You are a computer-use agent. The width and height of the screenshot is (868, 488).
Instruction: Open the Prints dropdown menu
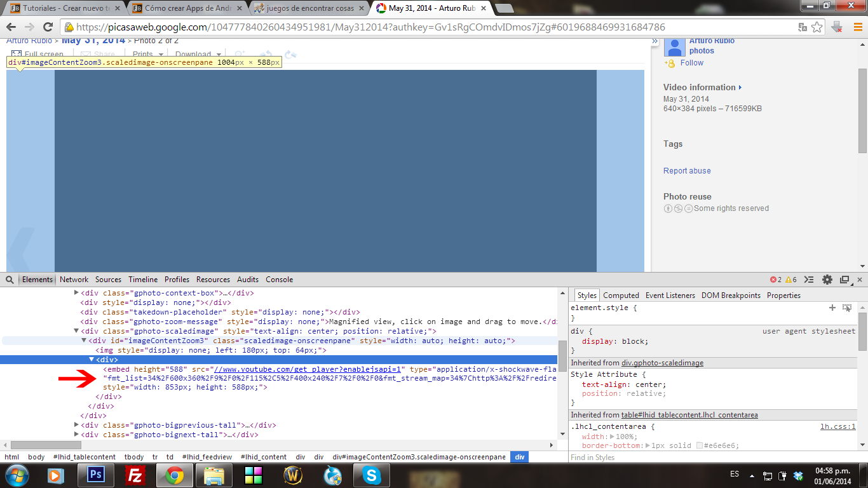coord(147,55)
